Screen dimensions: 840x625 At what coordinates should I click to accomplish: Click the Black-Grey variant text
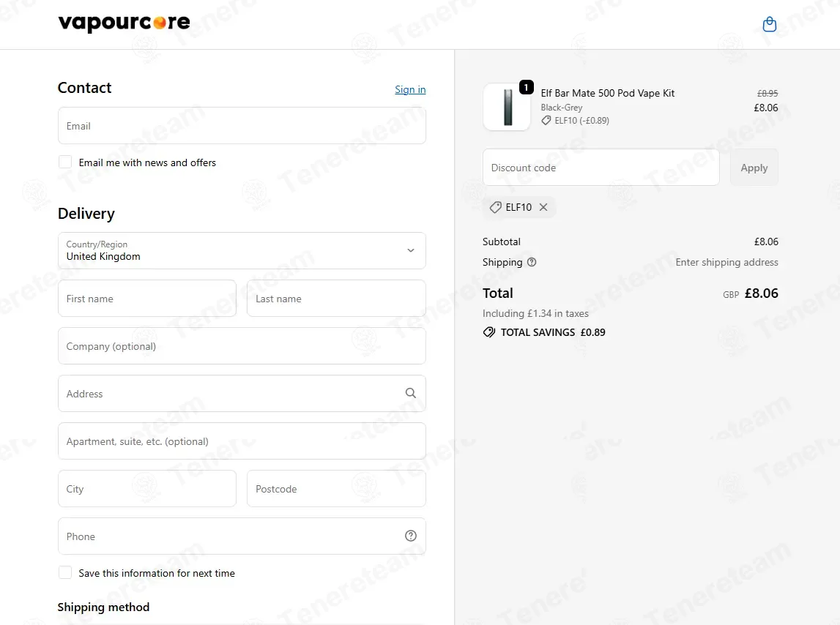pyautogui.click(x=562, y=108)
